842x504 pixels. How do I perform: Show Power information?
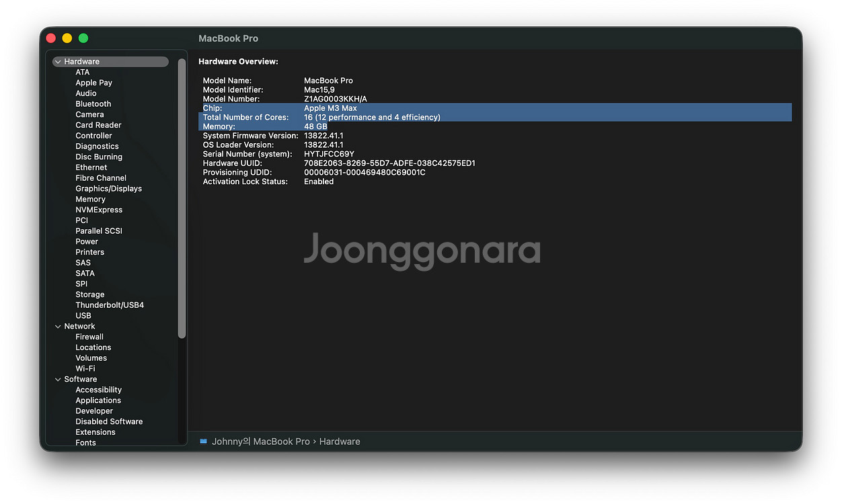point(86,242)
